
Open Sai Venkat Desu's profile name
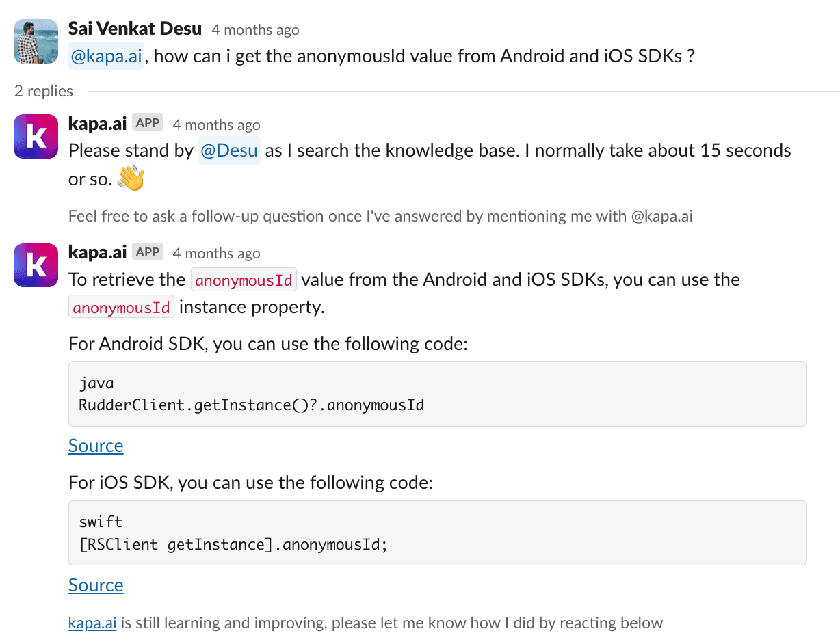pos(135,29)
